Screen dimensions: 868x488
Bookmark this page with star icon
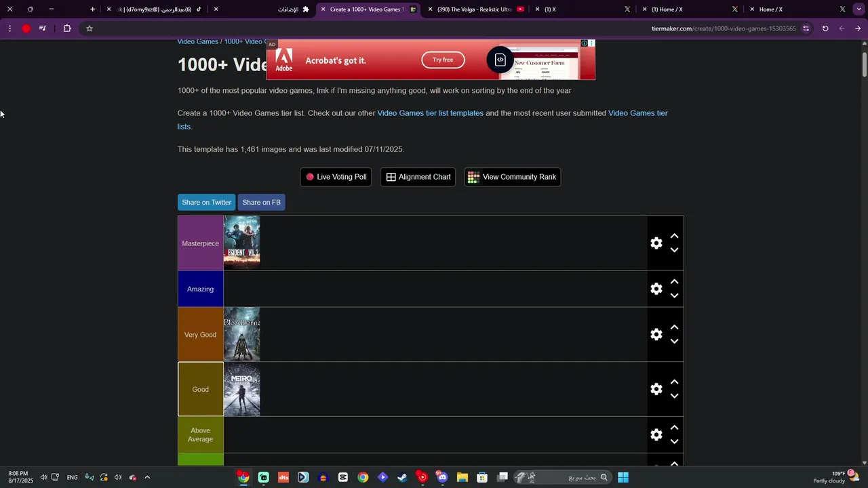(x=89, y=28)
